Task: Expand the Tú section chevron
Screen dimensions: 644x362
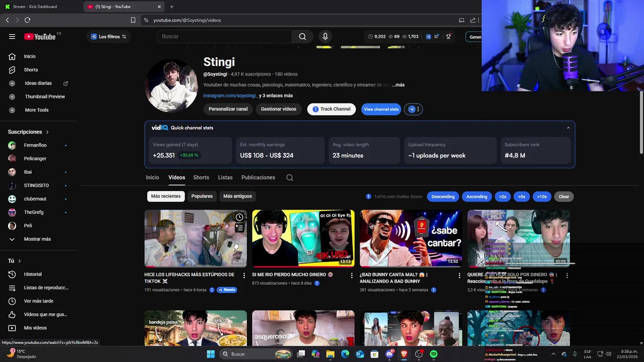Action: [20, 261]
